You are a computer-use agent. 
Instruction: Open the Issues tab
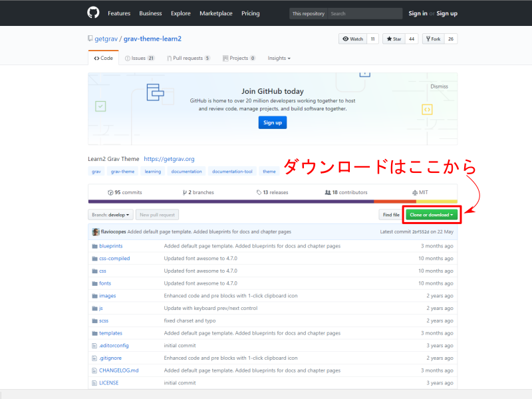pos(140,58)
